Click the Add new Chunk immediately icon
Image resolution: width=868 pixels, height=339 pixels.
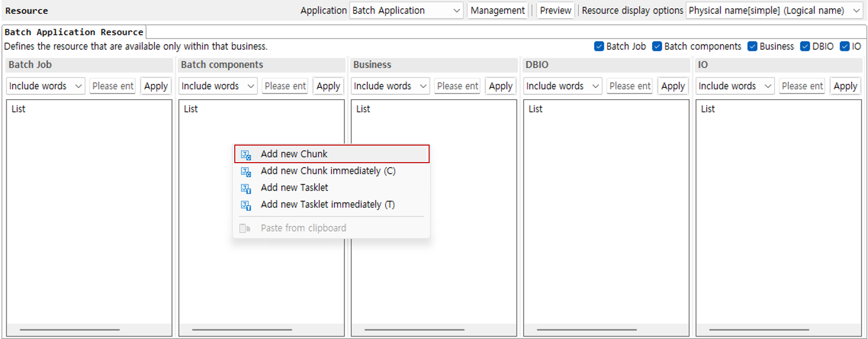[x=246, y=171]
